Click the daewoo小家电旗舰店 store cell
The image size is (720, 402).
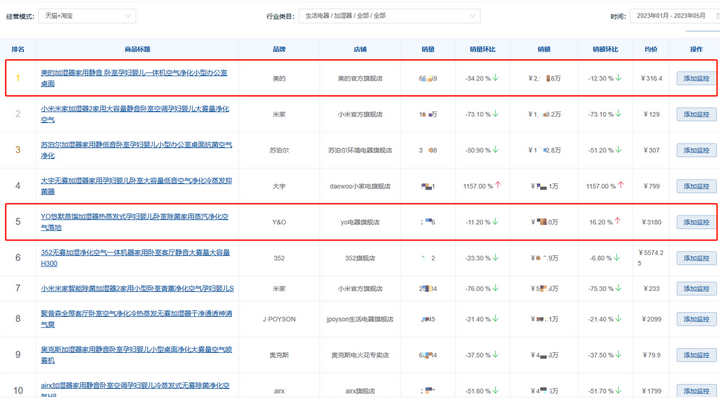[360, 186]
